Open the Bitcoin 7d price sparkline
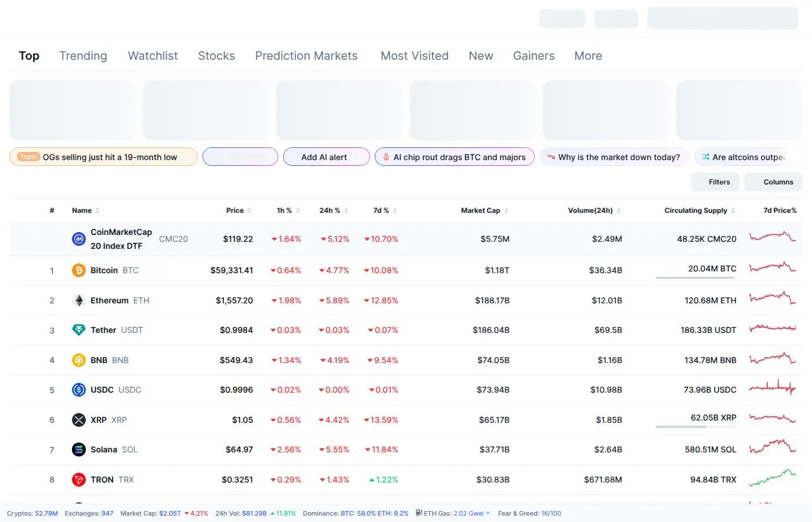The image size is (812, 522). [x=773, y=268]
